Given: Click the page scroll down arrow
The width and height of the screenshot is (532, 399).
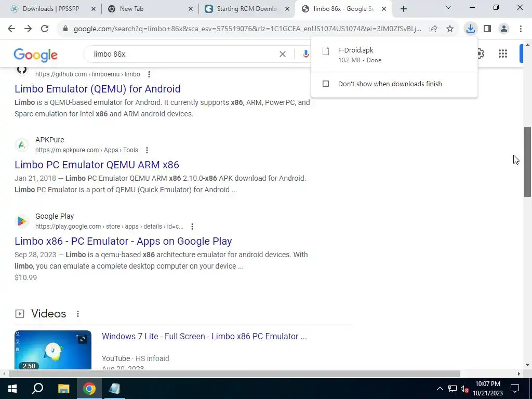Looking at the screenshot, I should click(527, 365).
